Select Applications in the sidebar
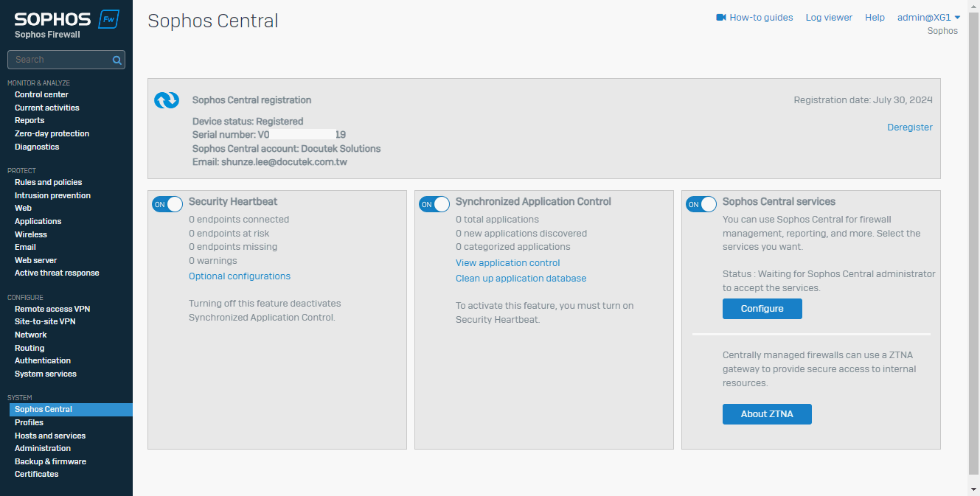 tap(38, 221)
